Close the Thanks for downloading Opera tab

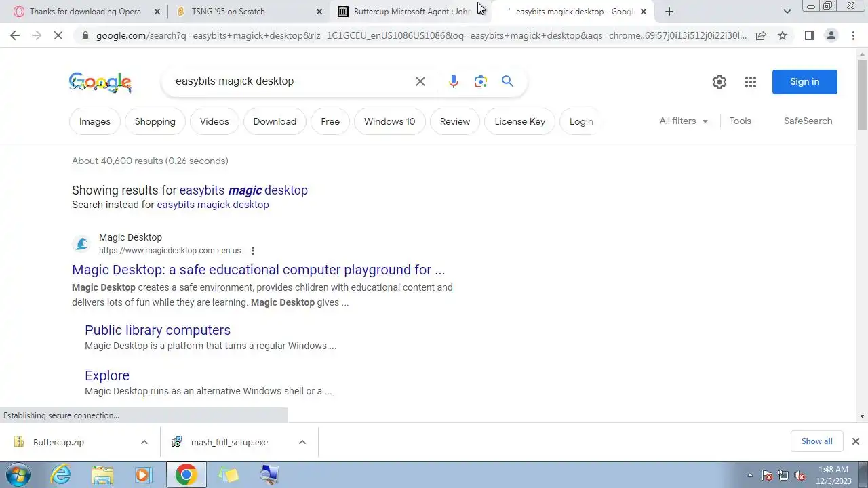[157, 12]
